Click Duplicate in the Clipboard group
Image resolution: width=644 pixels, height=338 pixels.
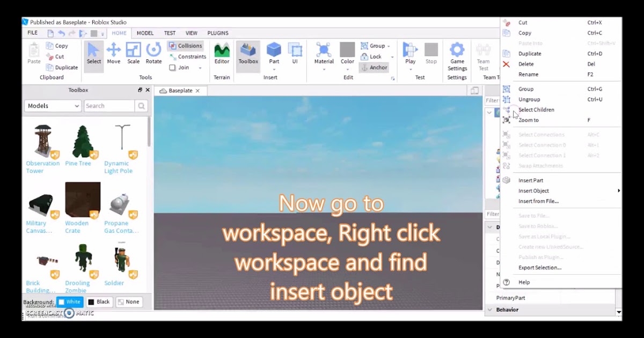(x=62, y=68)
